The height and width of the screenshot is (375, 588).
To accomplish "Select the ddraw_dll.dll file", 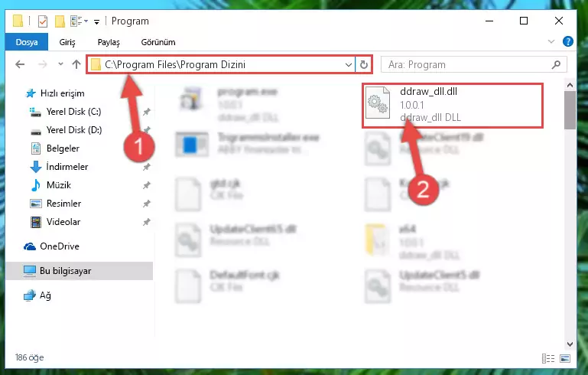I will tap(452, 105).
